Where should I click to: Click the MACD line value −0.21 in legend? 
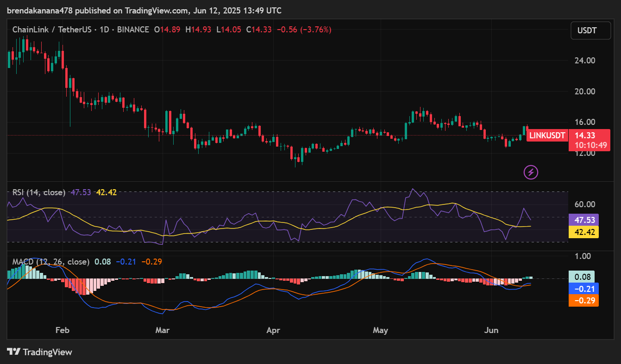click(126, 262)
